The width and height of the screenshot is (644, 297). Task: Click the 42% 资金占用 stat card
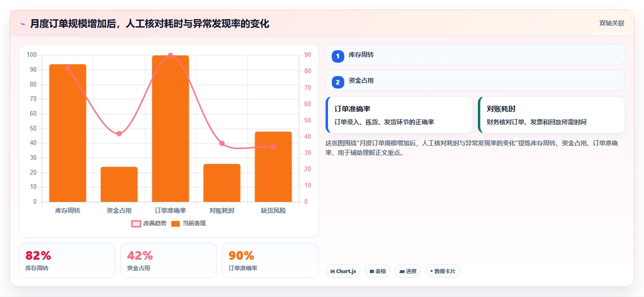tap(169, 260)
